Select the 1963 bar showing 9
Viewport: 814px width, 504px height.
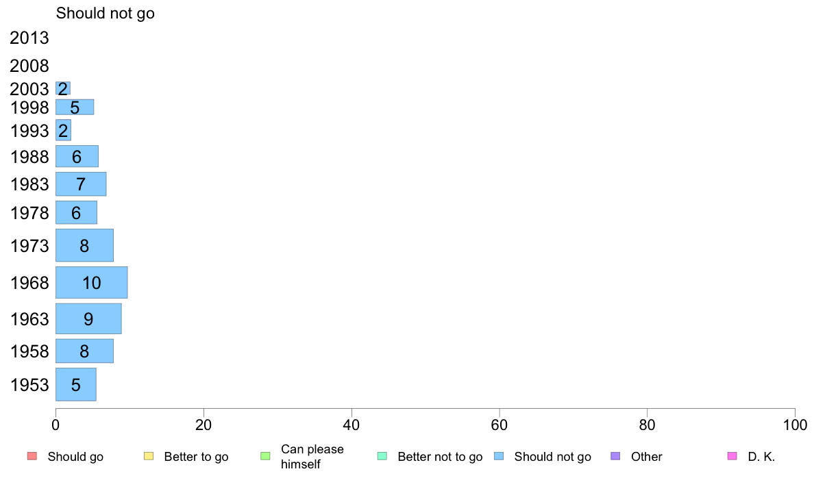tap(88, 318)
